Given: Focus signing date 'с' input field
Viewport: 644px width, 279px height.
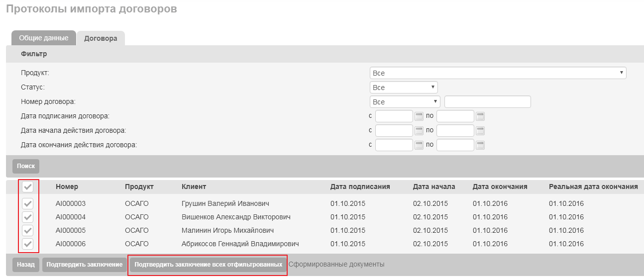Looking at the screenshot, I should pos(394,116).
